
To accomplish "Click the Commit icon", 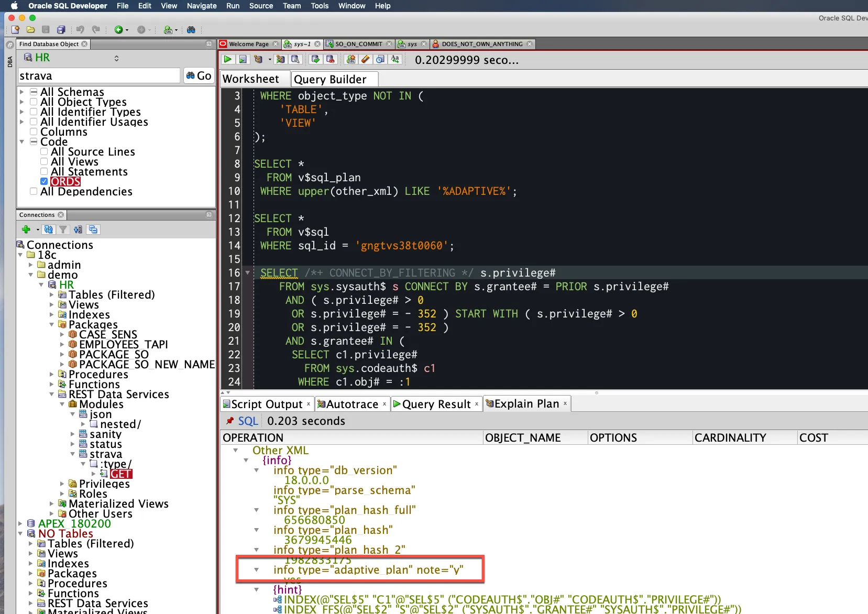I will click(315, 59).
